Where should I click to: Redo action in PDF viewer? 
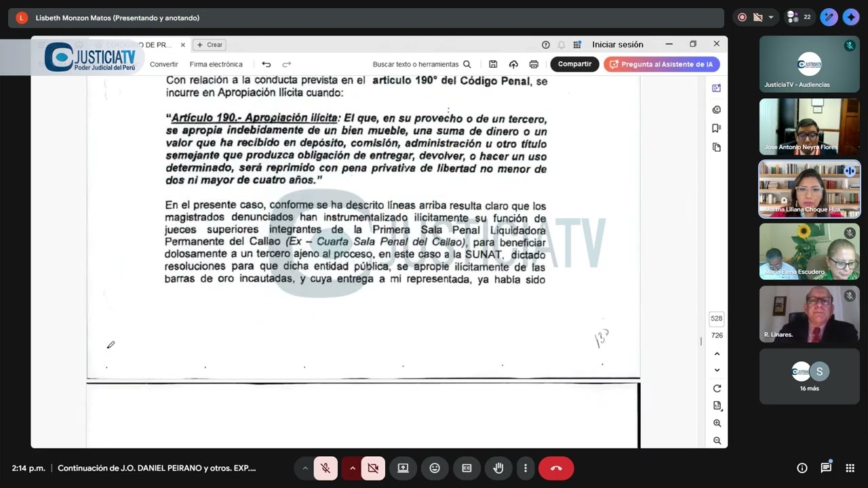(x=287, y=64)
